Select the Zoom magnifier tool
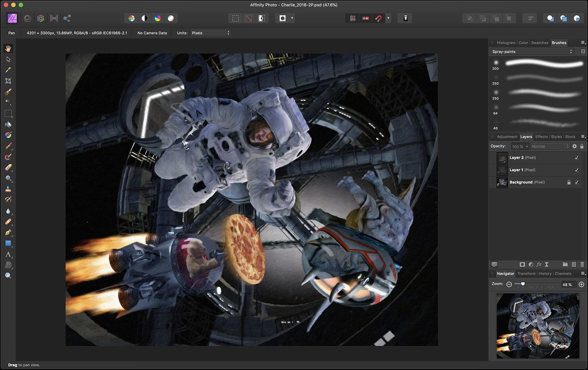Screen dimensions: 588x370 (8, 276)
